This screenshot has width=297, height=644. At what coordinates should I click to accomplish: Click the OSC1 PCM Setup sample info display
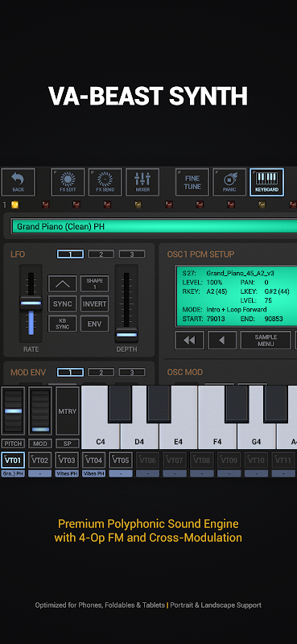[x=237, y=295]
